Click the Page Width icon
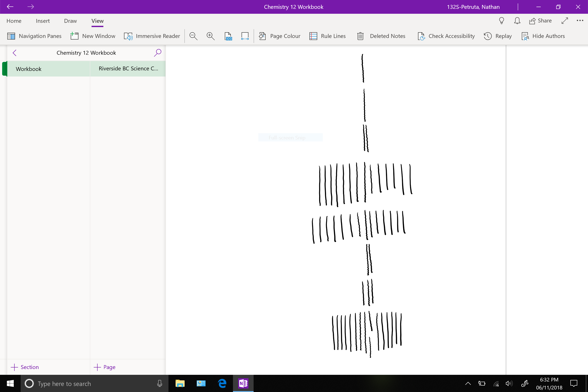This screenshot has width=588, height=392. [245, 36]
